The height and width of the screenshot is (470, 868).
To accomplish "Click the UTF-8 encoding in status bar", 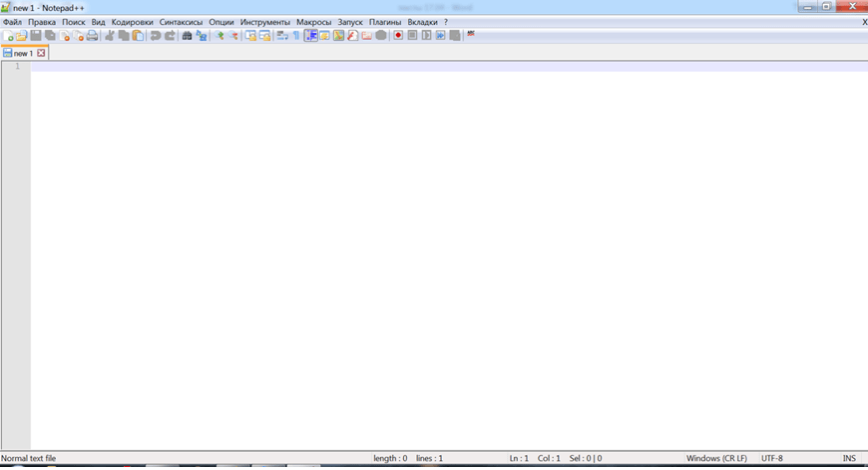I will click(x=772, y=458).
